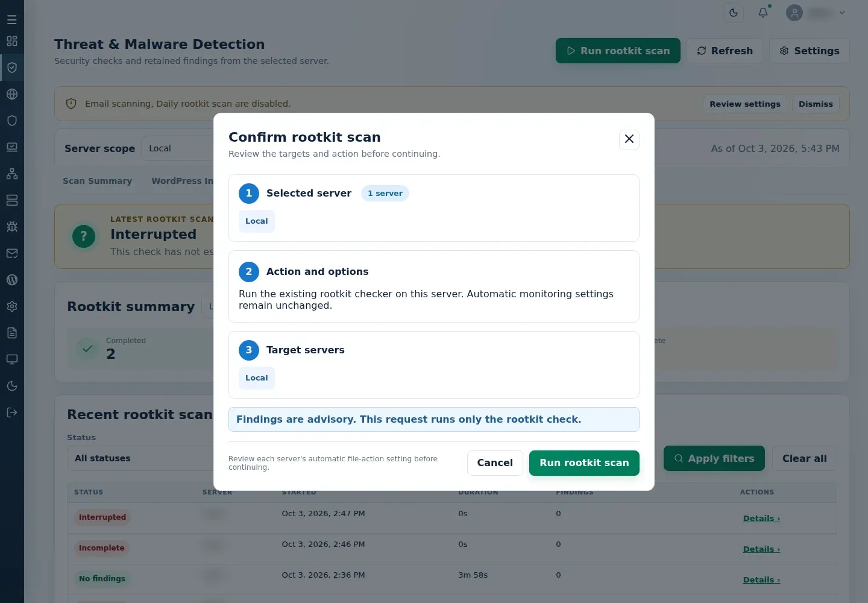Cancel the rootkit scan confirmation

(495, 463)
